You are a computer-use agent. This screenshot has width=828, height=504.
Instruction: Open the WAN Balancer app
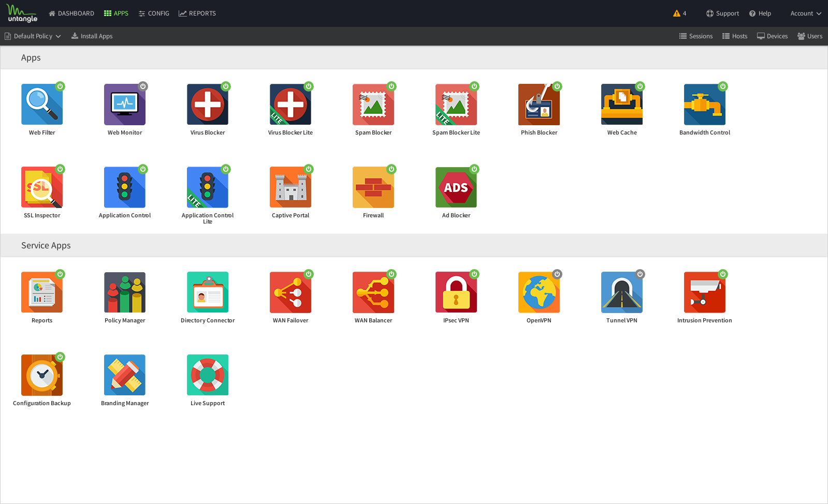[x=373, y=292]
